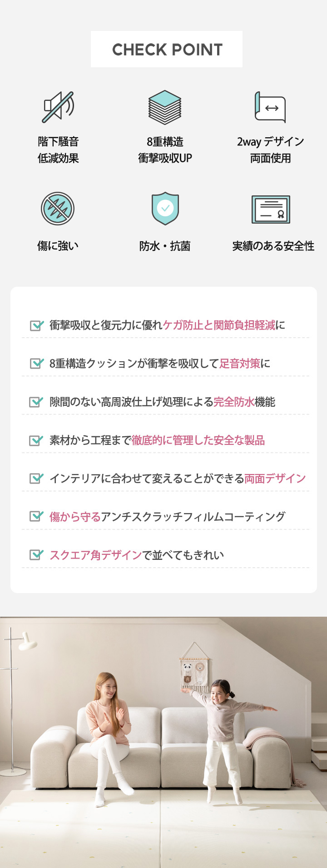Screen dimensions: 327x868
Task: Click the muted speaker noise-reduction icon
Action: (x=58, y=107)
